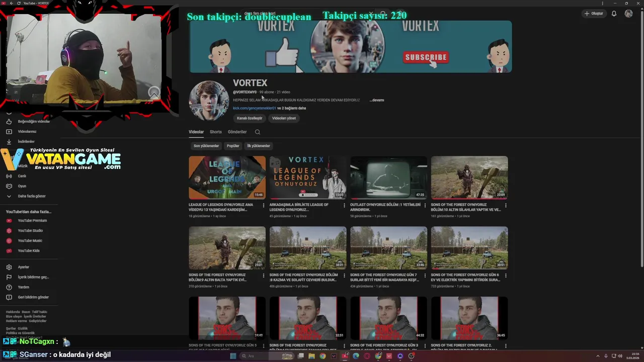
Task: Open File Explorer folder icon in taskbar
Action: 311,356
